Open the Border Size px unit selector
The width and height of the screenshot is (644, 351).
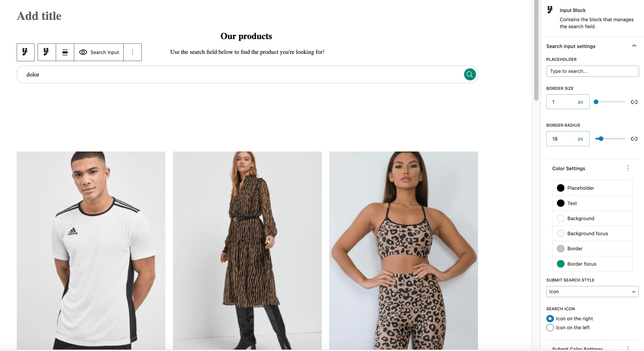[580, 102]
